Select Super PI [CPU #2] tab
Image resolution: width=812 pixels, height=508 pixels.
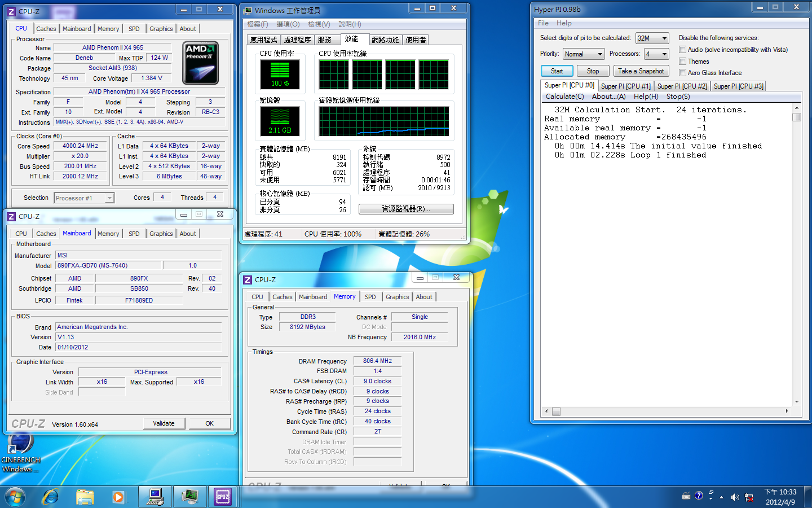682,86
